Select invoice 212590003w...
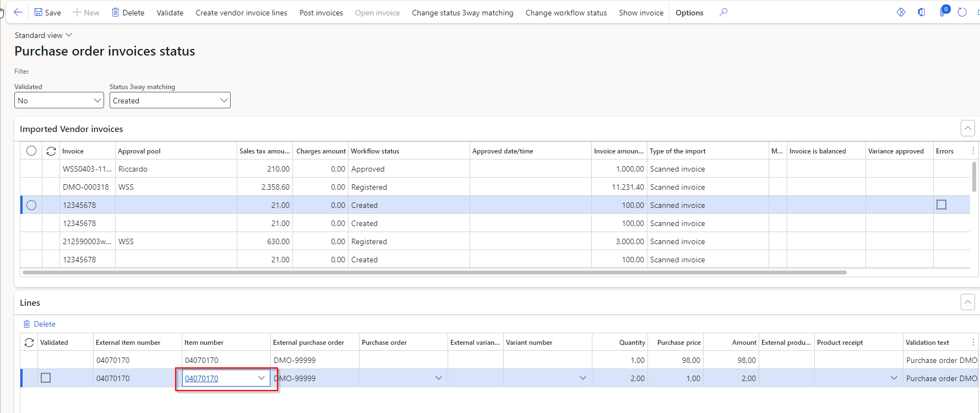 (87, 241)
